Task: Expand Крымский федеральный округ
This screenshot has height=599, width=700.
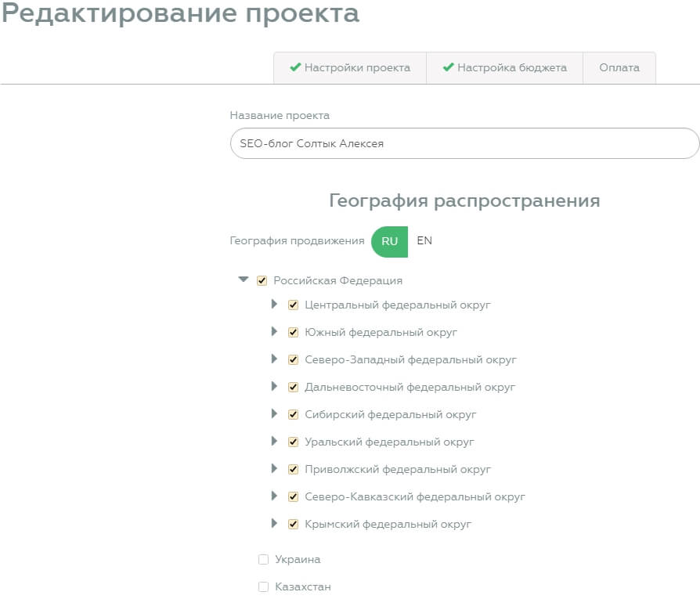Action: click(274, 523)
